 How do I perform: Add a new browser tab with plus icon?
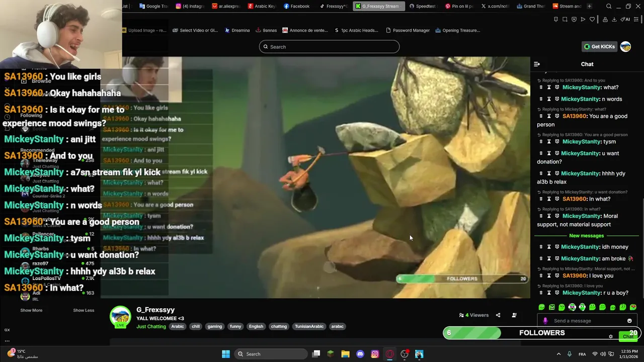(x=589, y=6)
